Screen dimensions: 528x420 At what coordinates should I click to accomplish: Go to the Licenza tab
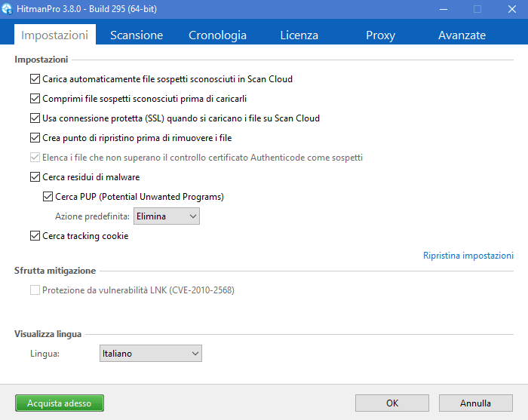click(x=299, y=35)
